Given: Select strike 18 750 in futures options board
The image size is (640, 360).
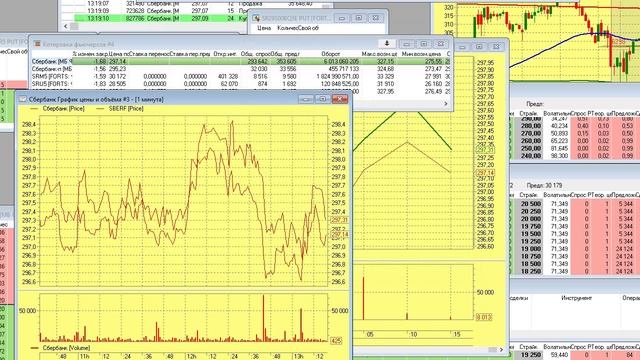Looking at the screenshot, I should (x=531, y=256).
